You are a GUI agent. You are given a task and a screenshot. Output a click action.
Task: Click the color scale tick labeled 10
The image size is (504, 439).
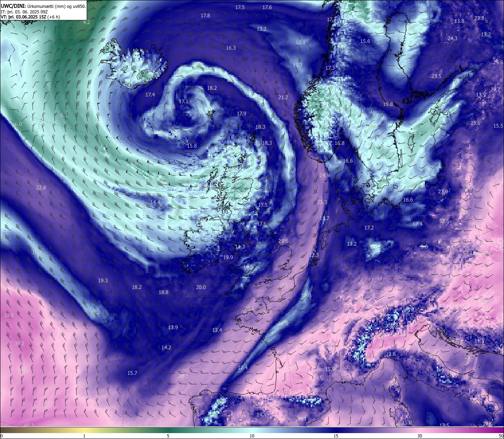point(252,436)
